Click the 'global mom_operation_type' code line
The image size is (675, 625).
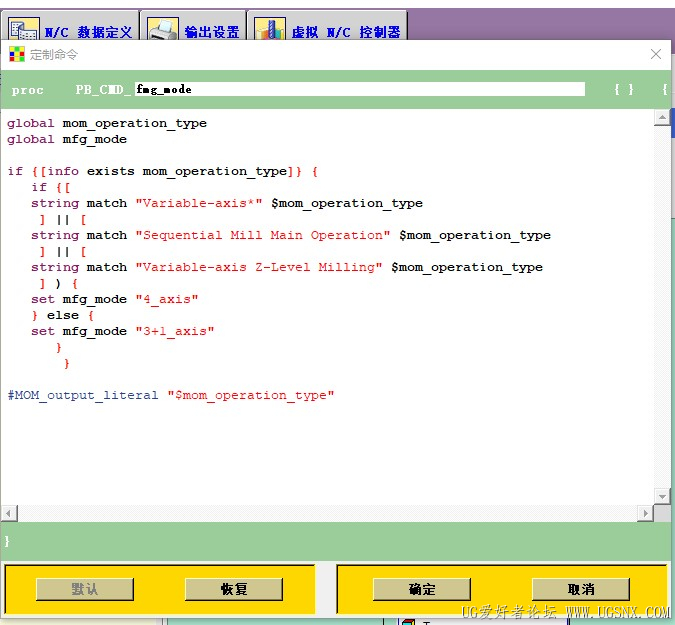(107, 123)
